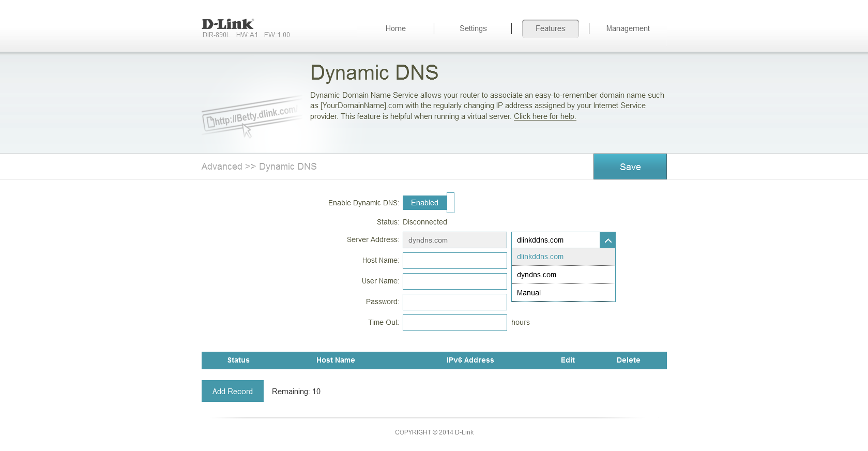This screenshot has height=451, width=868.
Task: Open the 'Click here for help' link
Action: click(x=545, y=116)
